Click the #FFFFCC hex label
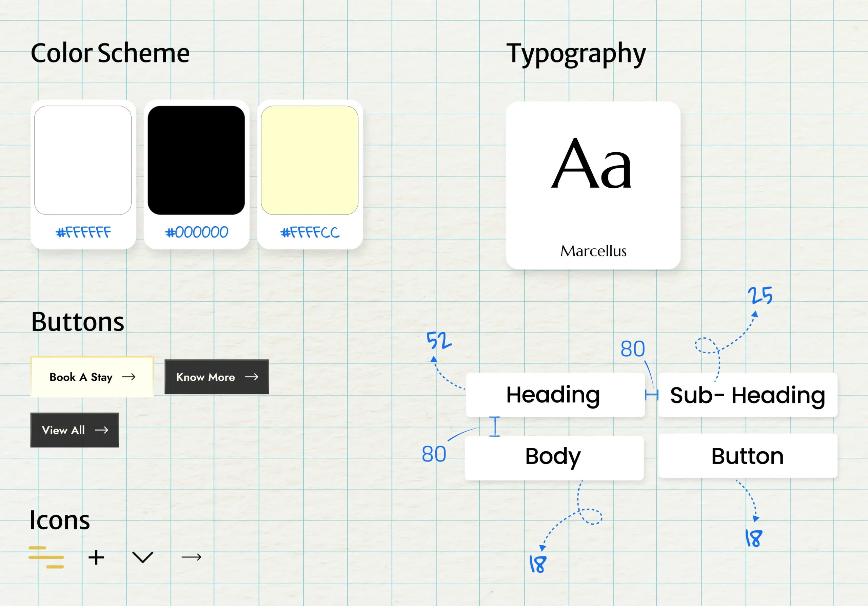 pos(310,232)
